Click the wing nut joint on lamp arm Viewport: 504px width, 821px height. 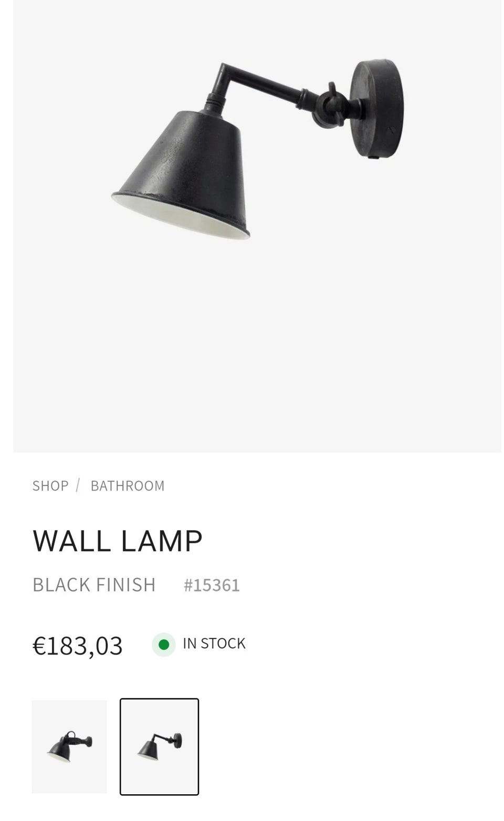coord(330,105)
